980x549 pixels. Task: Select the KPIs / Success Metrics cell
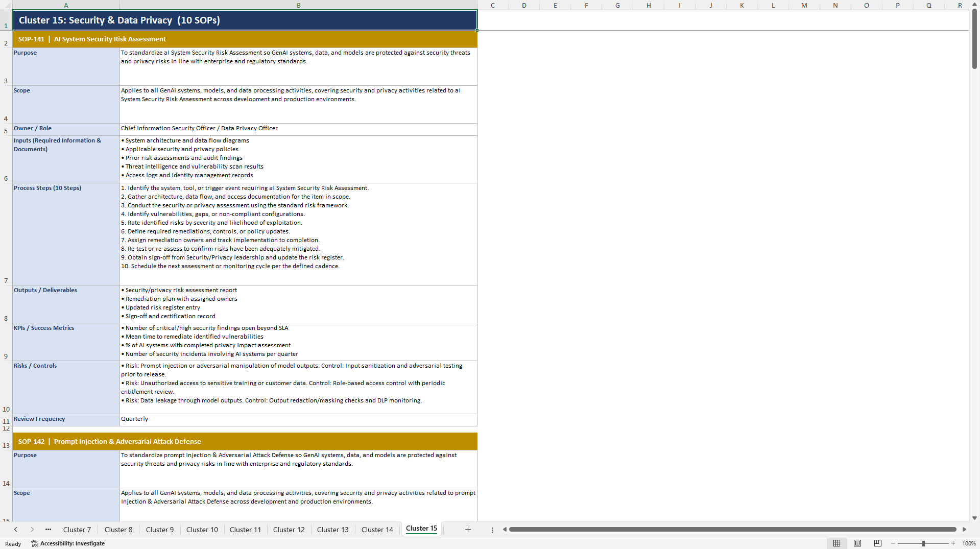(x=66, y=342)
